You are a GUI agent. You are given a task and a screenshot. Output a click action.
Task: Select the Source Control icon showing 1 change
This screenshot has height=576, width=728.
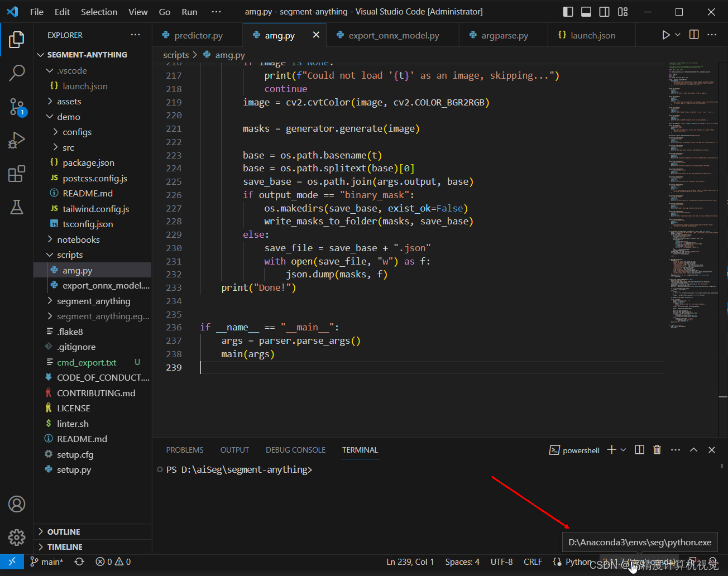coord(16,107)
